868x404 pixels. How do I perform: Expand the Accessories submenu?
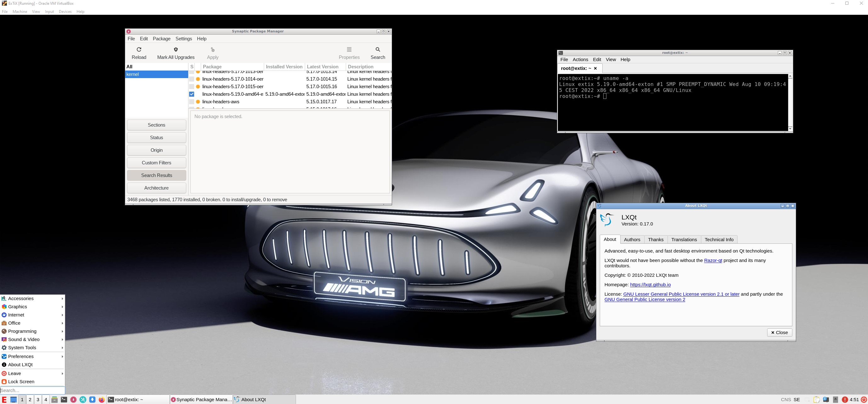[32, 299]
